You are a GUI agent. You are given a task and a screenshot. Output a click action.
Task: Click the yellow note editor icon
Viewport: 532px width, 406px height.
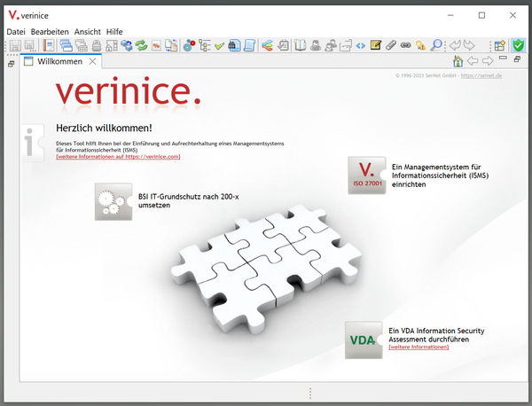coord(376,45)
